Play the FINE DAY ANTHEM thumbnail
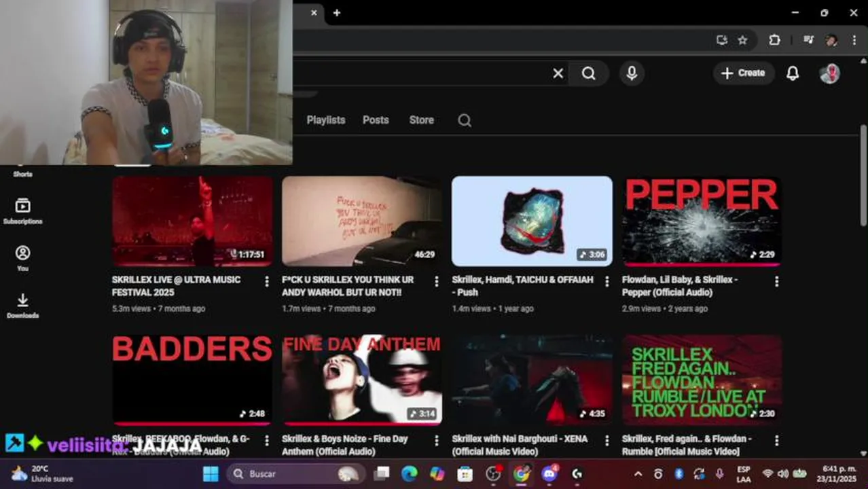Image resolution: width=868 pixels, height=489 pixels. (362, 380)
